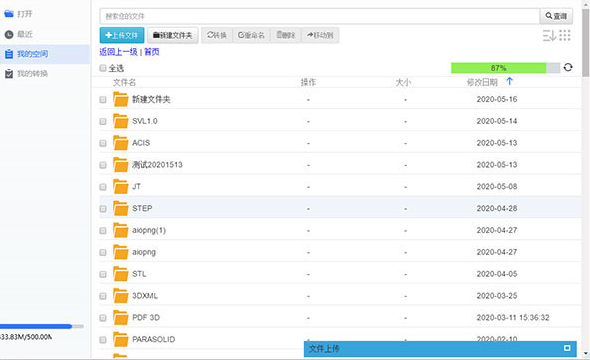Check the box for JT row
The image size is (590, 360).
coord(103,187)
